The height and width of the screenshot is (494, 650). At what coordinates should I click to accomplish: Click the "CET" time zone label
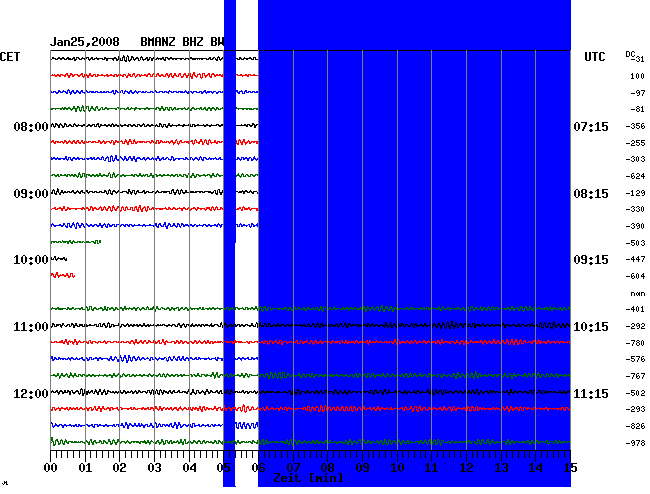pos(10,57)
